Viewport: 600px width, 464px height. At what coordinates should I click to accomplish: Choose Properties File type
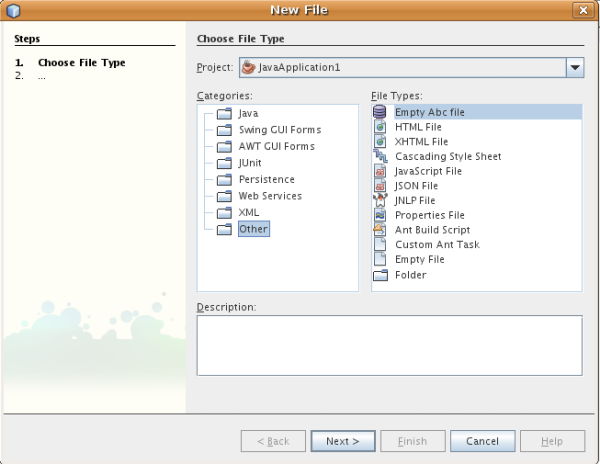tap(430, 215)
